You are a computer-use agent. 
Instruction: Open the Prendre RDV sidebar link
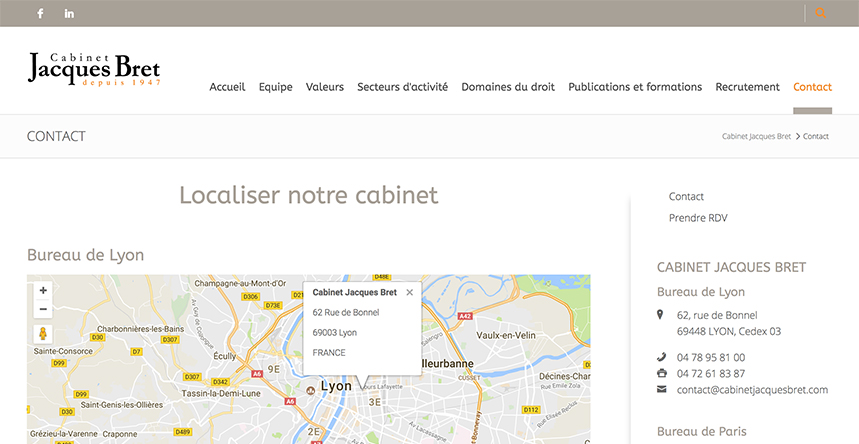(698, 218)
